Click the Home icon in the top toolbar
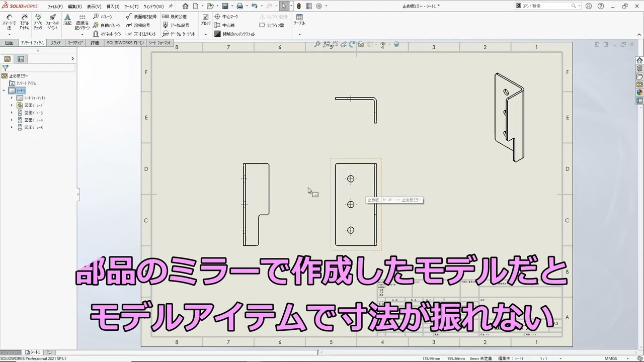Viewport: 644px width, 362px height. tap(185, 6)
